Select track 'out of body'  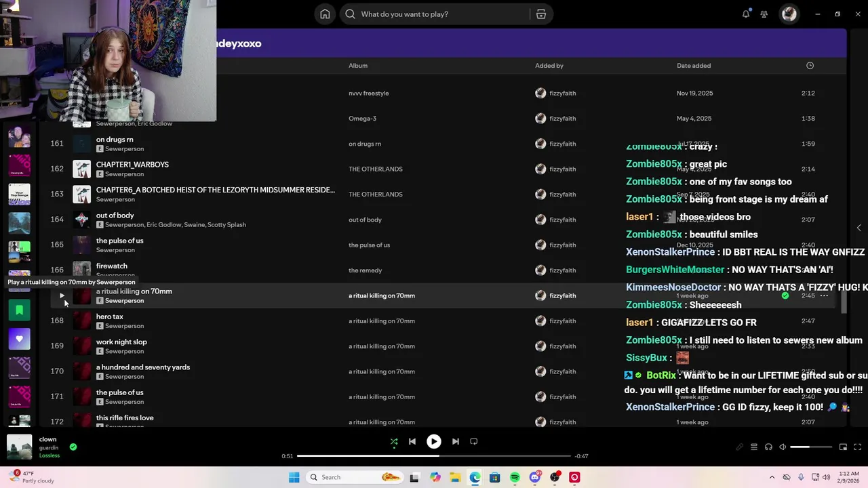[115, 216]
